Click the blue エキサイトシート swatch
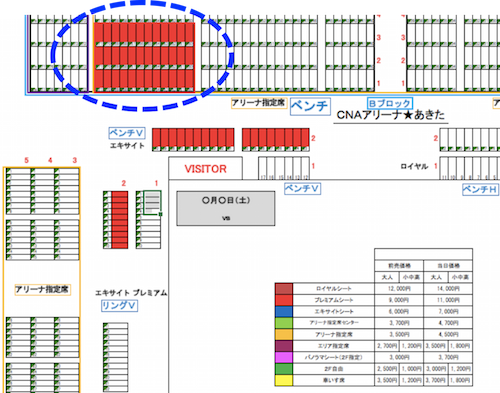The image size is (500, 393). click(284, 311)
